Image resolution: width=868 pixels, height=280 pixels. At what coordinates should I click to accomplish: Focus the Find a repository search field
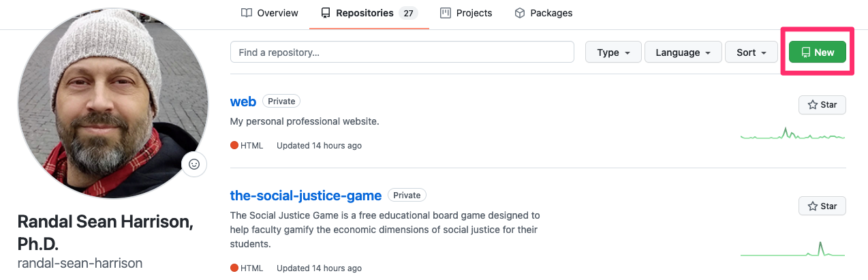[x=402, y=52]
